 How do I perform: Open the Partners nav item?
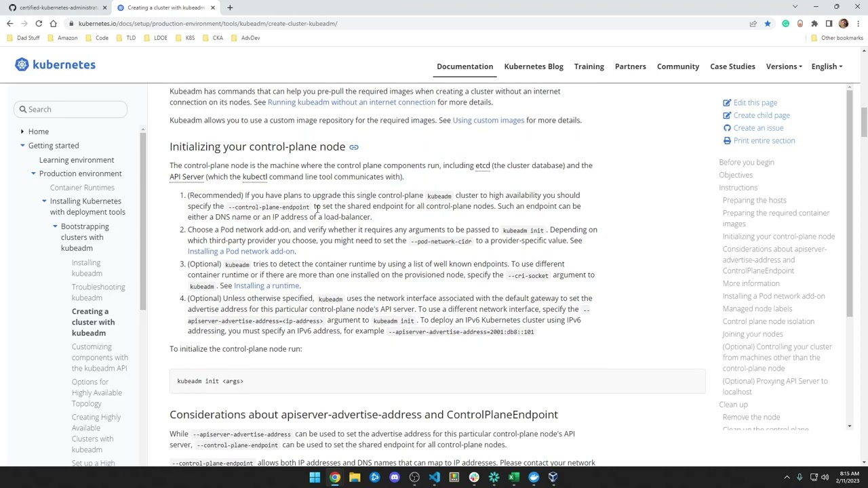(x=630, y=66)
